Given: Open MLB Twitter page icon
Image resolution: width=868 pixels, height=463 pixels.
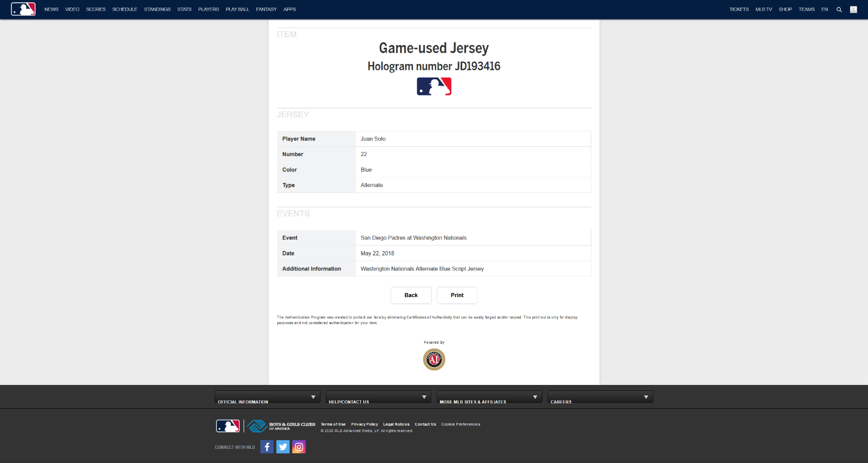Looking at the screenshot, I should (x=283, y=447).
